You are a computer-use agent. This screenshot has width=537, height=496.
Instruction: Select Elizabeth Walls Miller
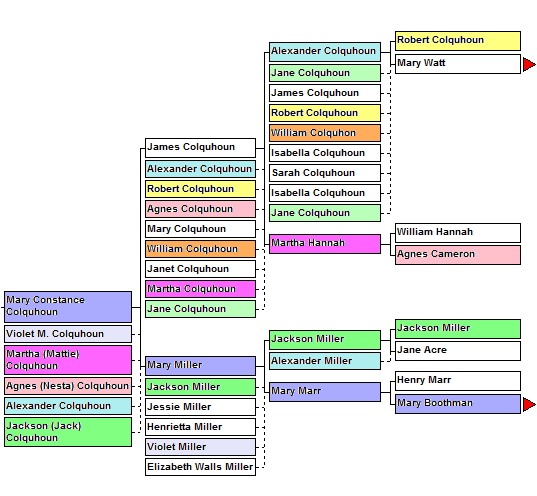[200, 467]
